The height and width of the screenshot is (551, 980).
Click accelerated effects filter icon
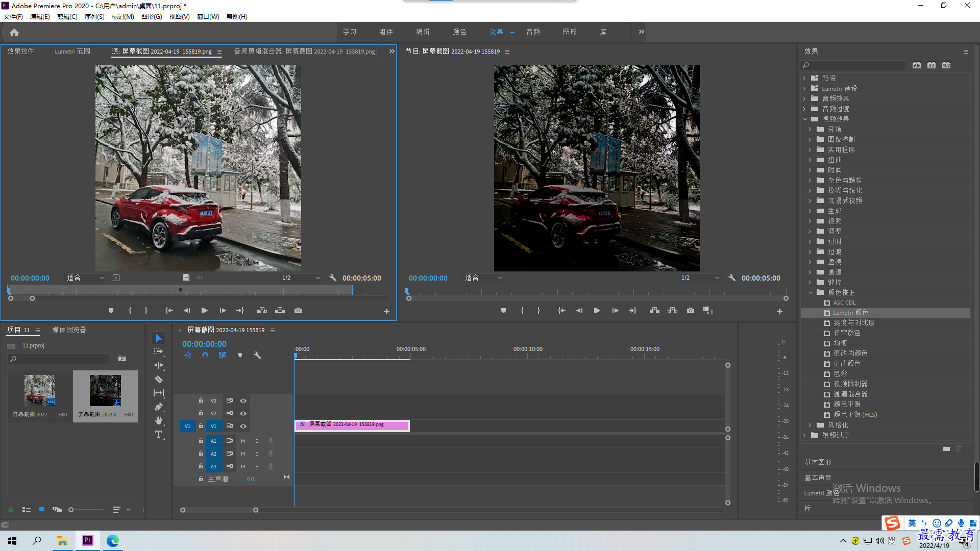[x=917, y=65]
